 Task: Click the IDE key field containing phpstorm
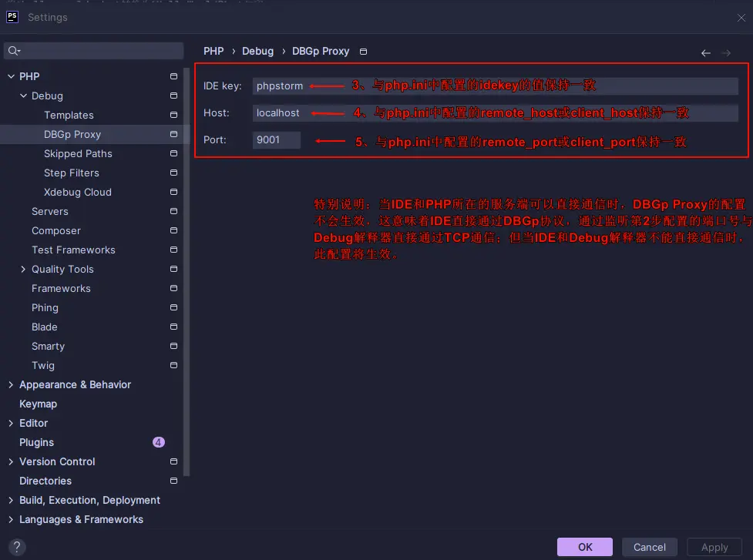point(495,86)
